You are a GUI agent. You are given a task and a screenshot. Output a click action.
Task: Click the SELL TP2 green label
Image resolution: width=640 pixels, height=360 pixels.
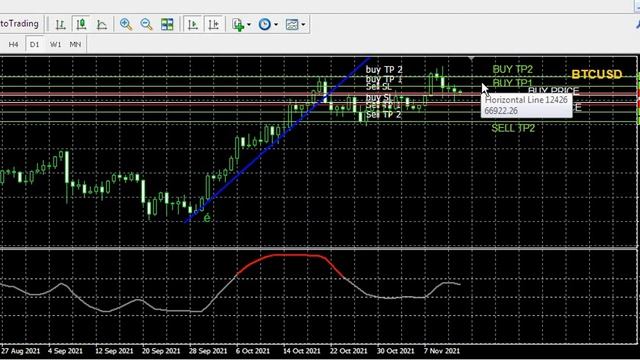[x=513, y=128]
